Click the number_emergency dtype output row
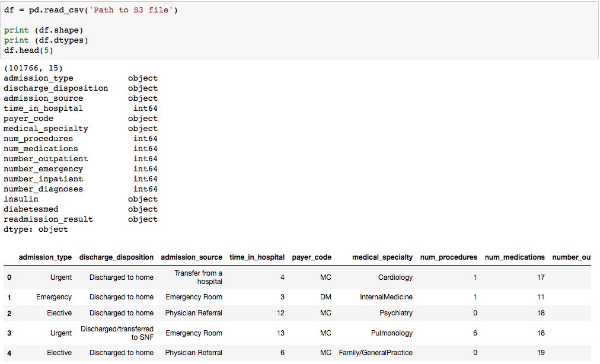Viewport: 600px width, 364px height. 81,169
